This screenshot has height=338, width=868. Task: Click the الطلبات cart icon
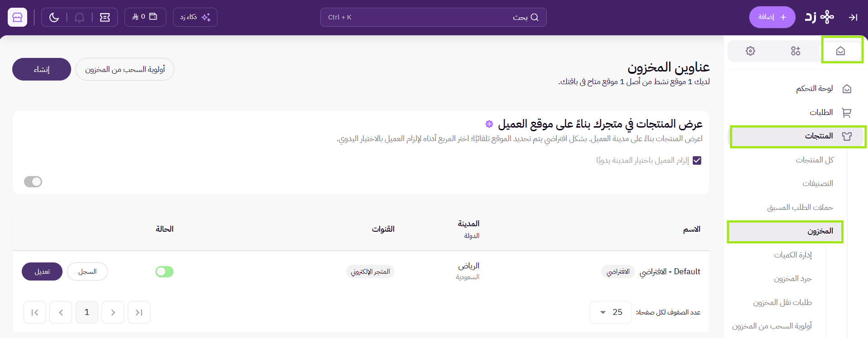click(847, 112)
